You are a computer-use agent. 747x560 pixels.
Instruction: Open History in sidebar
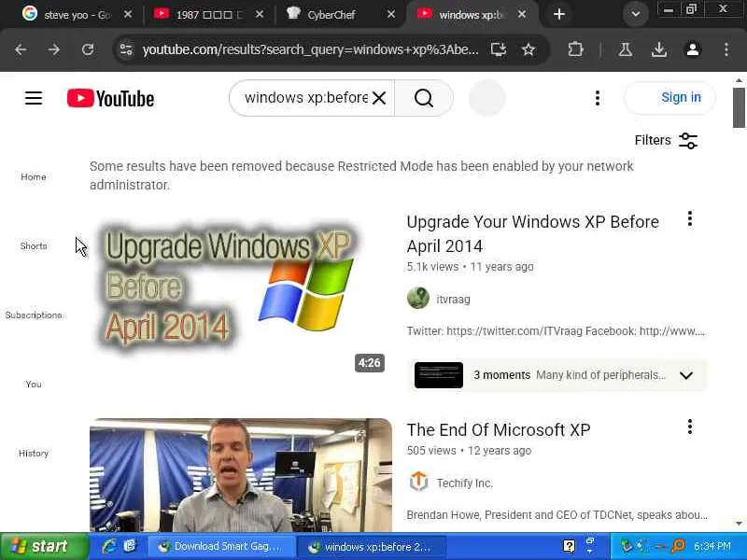34,453
